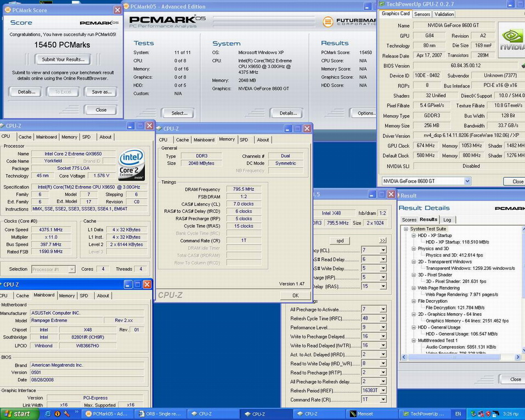Click the BIOS Version field in GPU-Z
The image size is (525, 420).
click(x=465, y=66)
